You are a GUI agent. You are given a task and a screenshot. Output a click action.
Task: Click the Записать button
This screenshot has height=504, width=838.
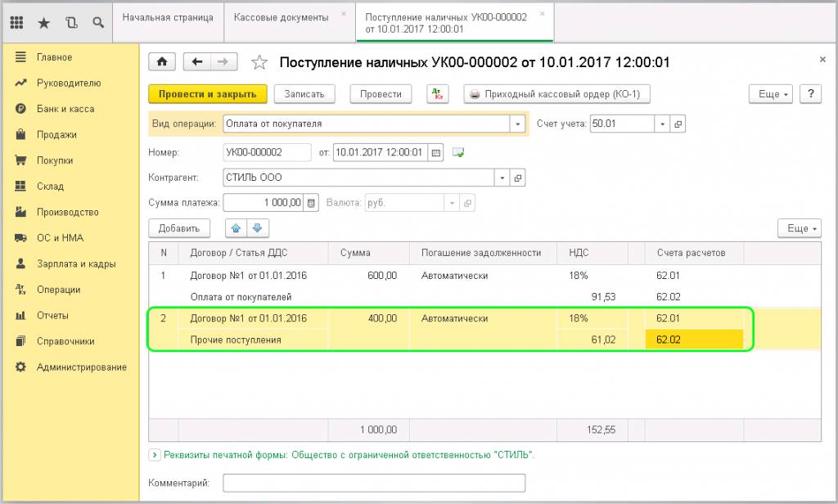click(x=304, y=94)
